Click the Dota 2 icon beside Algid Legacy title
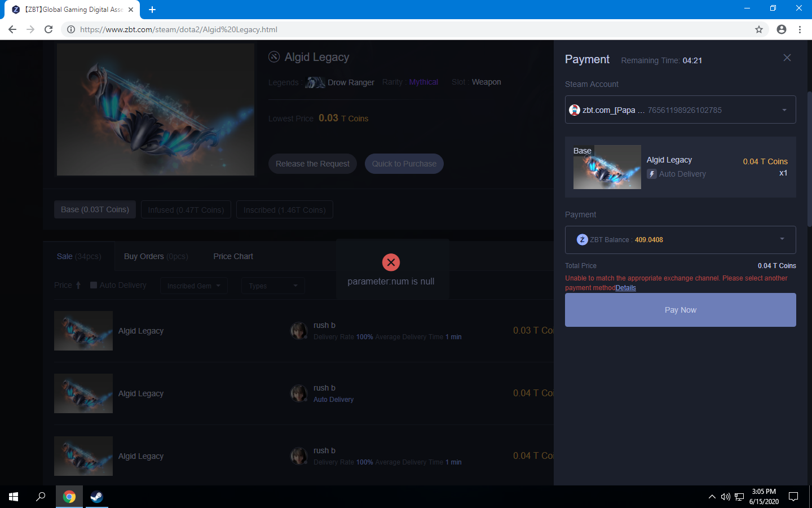 pos(274,56)
